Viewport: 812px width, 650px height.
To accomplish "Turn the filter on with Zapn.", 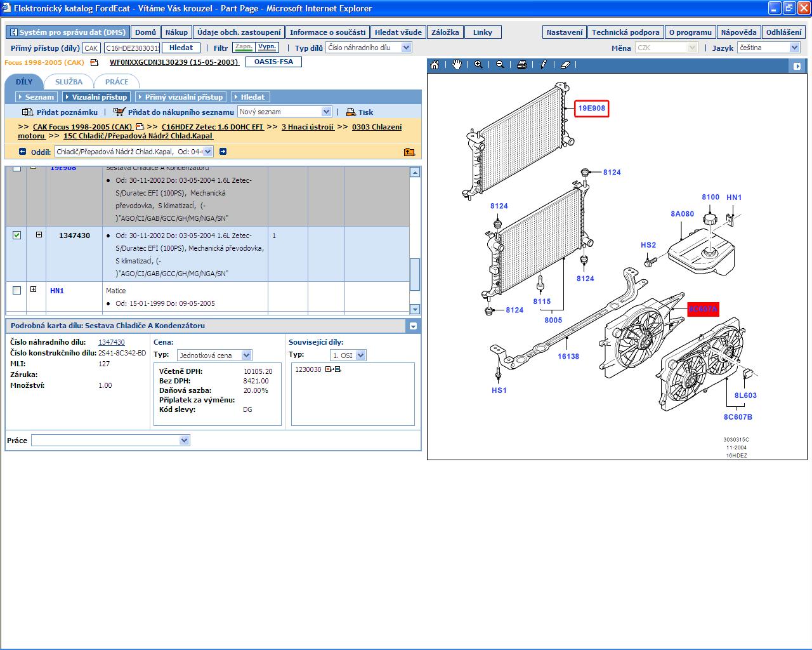I will point(243,48).
